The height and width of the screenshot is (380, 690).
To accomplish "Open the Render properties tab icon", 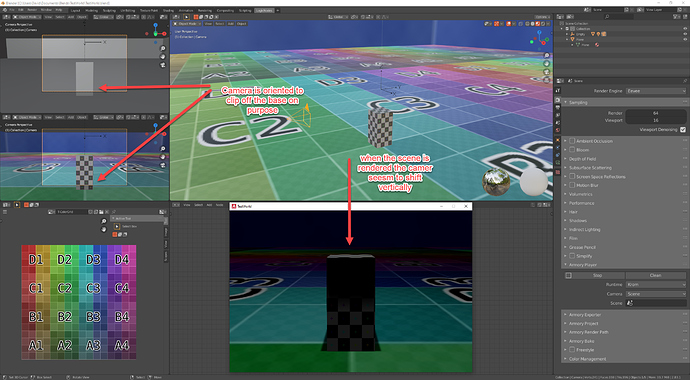I will 558,100.
